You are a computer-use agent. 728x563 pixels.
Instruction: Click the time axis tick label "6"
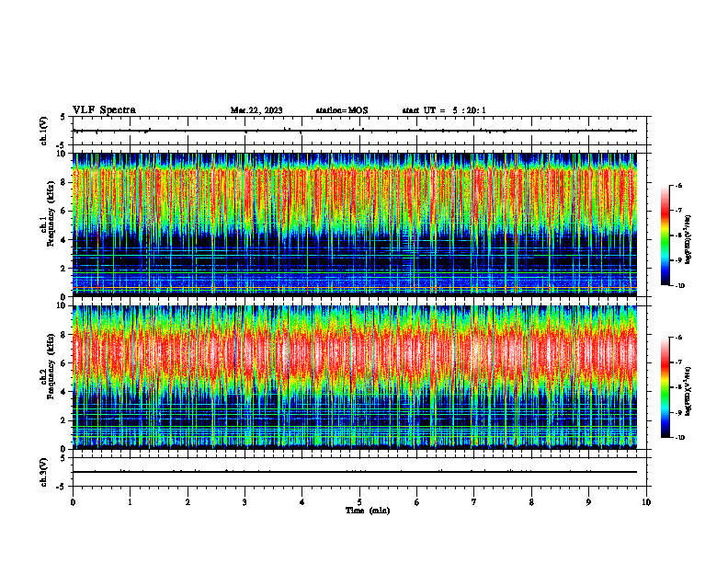417,502
